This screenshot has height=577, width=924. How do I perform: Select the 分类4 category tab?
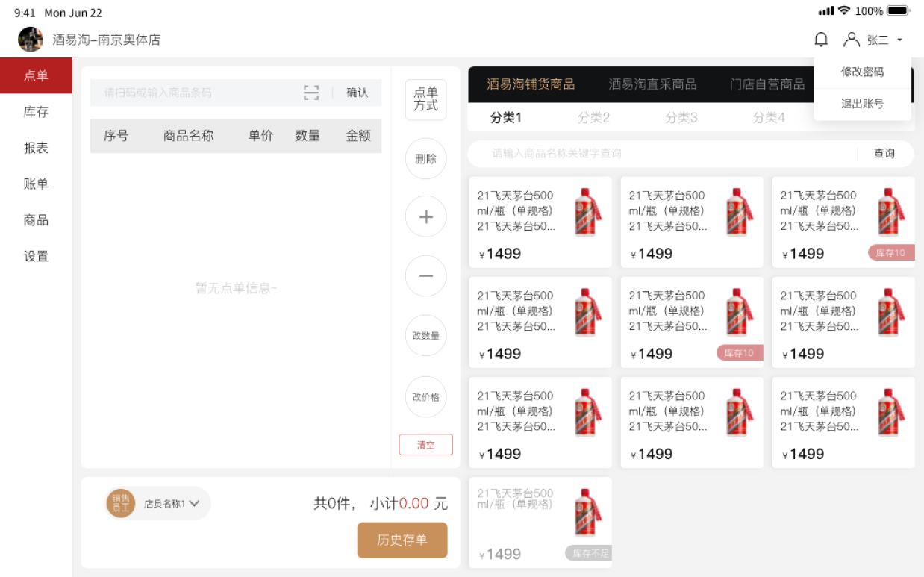pyautogui.click(x=769, y=117)
